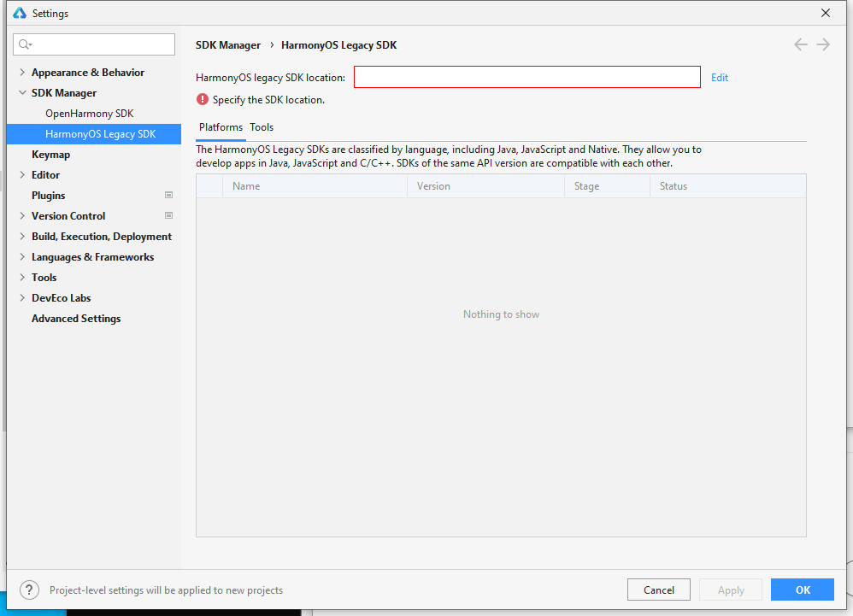The height and width of the screenshot is (616, 853).
Task: Expand Build, Execution, Deployment section
Action: 22,237
